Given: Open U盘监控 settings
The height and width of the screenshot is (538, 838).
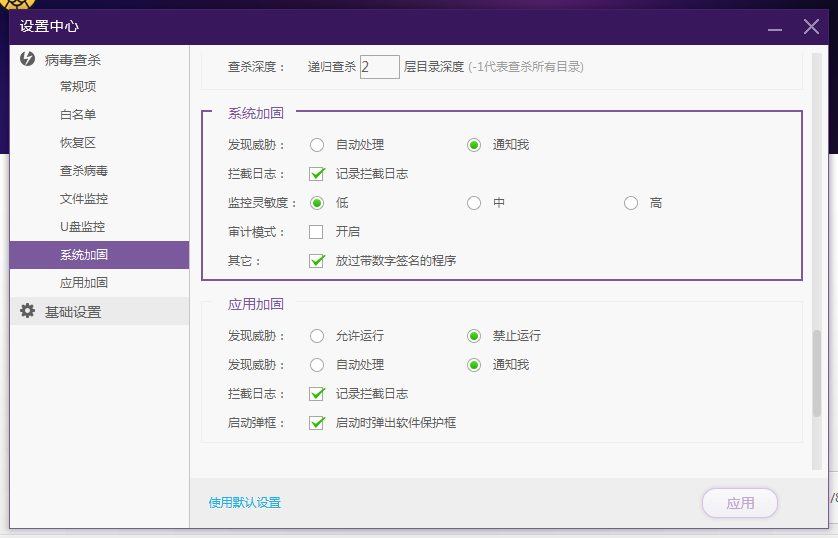Looking at the screenshot, I should coord(82,227).
